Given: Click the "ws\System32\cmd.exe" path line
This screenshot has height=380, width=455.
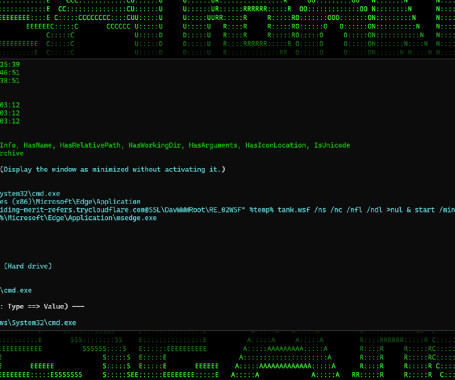Looking at the screenshot, I should pos(38,323).
